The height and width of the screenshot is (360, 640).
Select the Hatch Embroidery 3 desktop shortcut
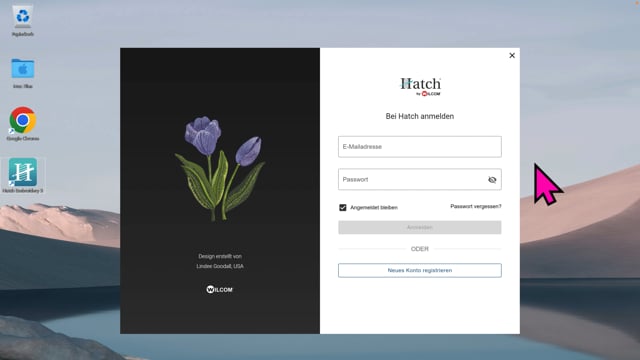tap(22, 176)
